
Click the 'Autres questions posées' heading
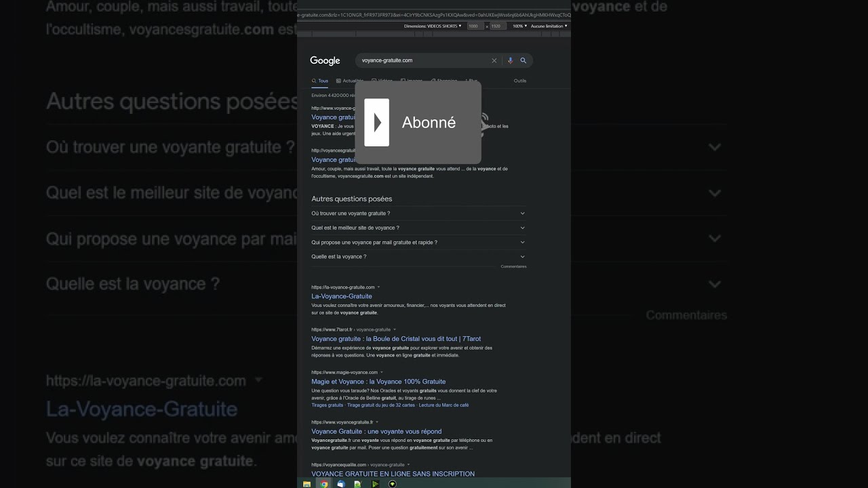pyautogui.click(x=352, y=199)
